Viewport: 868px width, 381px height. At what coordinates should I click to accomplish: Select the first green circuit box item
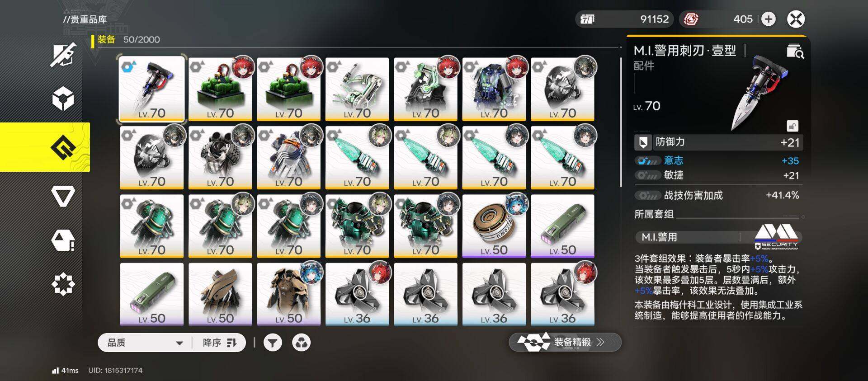pyautogui.click(x=220, y=89)
